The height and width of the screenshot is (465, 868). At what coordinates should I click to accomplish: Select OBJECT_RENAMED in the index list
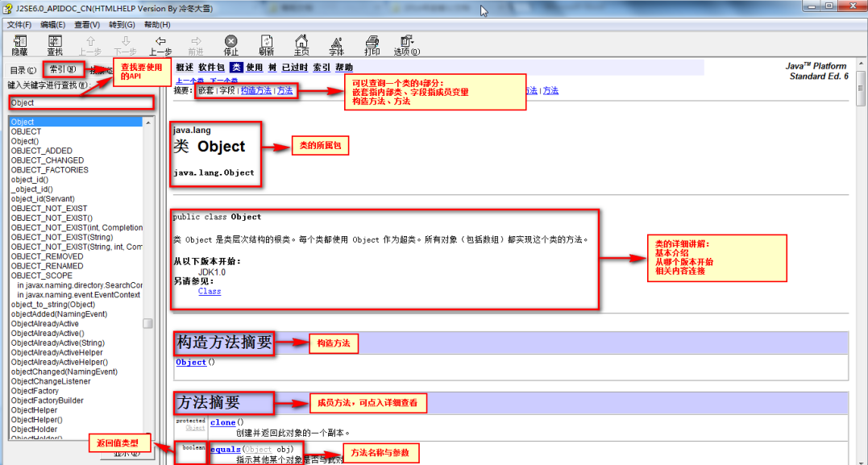coord(47,266)
